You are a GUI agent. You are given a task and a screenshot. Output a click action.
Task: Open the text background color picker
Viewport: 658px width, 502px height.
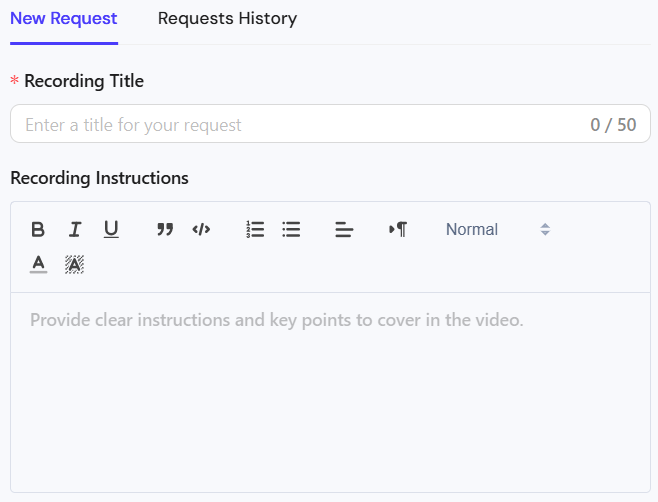coord(74,264)
